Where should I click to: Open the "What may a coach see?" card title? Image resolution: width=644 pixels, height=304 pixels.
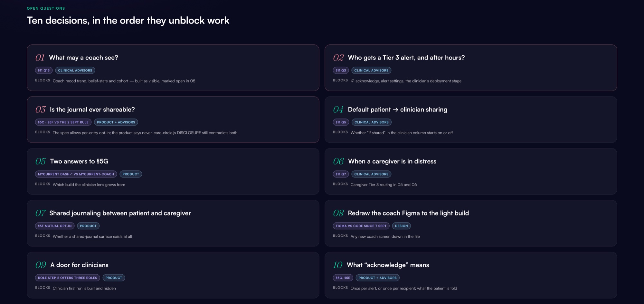[x=83, y=58]
